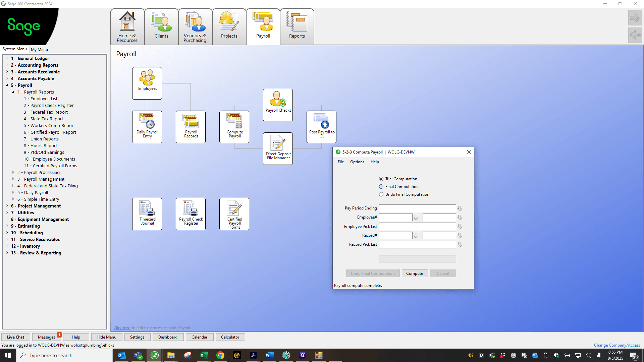
Task: Open the Payroll Check Register map icon
Action: pyautogui.click(x=191, y=214)
